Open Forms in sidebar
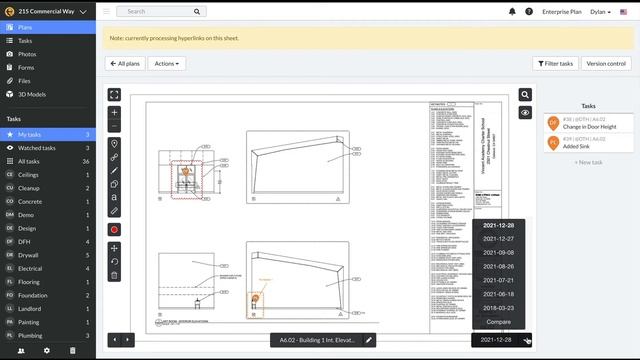Viewport: 640px width, 360px height. (x=48, y=67)
